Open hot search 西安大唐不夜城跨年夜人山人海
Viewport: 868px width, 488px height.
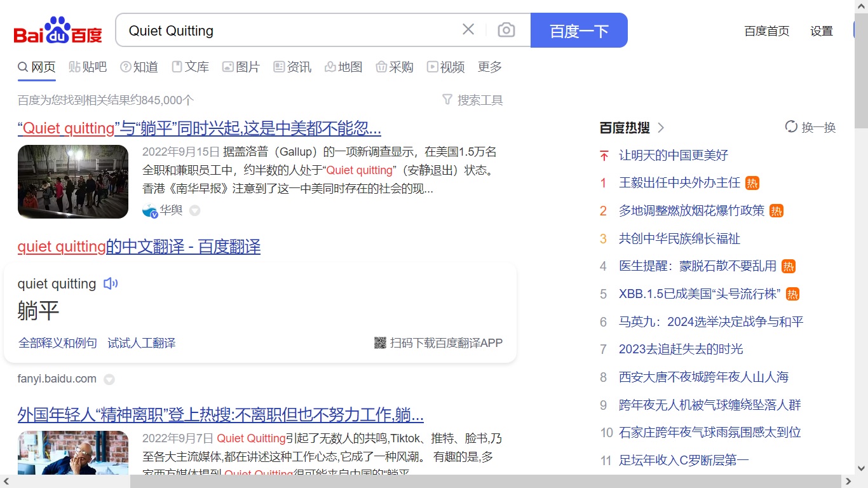[704, 377]
